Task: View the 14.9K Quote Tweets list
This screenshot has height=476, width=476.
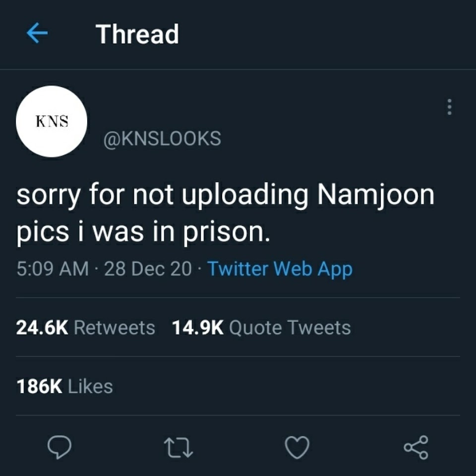Action: [261, 328]
